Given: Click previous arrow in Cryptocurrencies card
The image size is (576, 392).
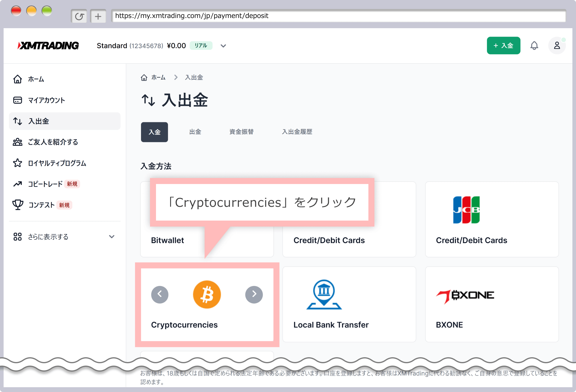Looking at the screenshot, I should click(160, 294).
